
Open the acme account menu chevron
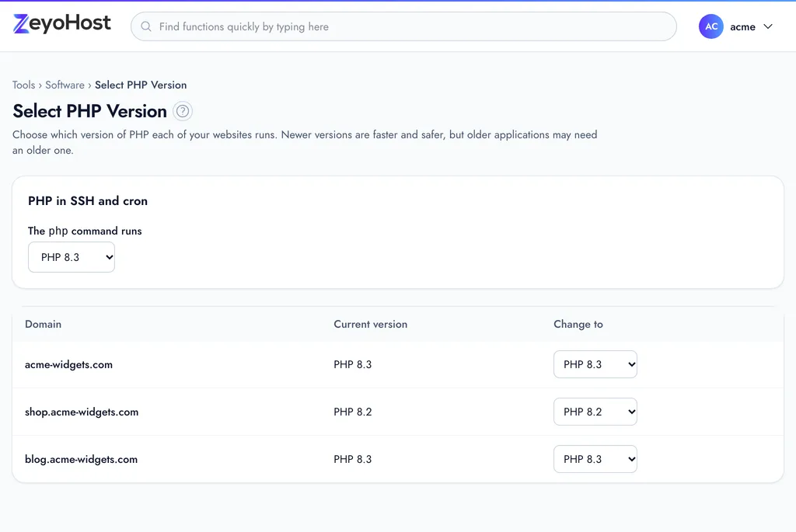(768, 26)
